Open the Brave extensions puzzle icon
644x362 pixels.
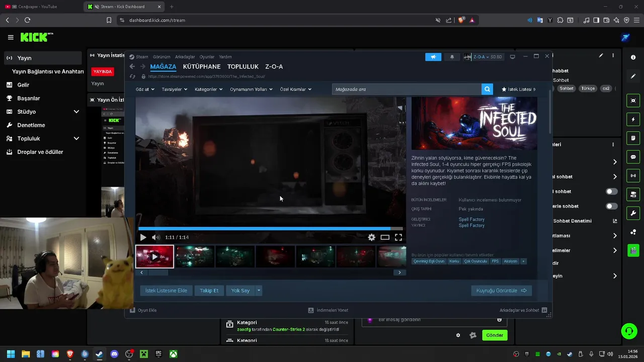[560, 20]
